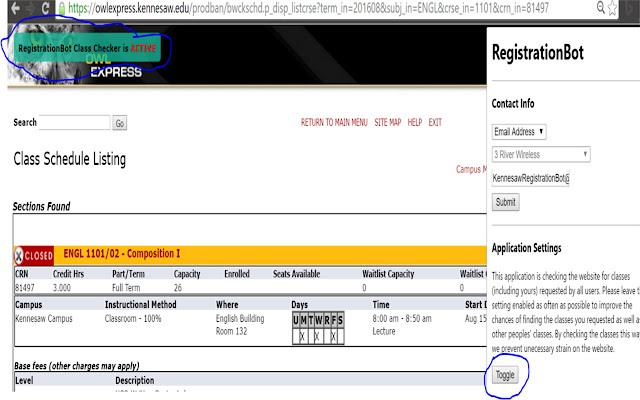Image resolution: width=640 pixels, height=400 pixels.
Task: Bookmark the page with star icon
Action: click(612, 8)
